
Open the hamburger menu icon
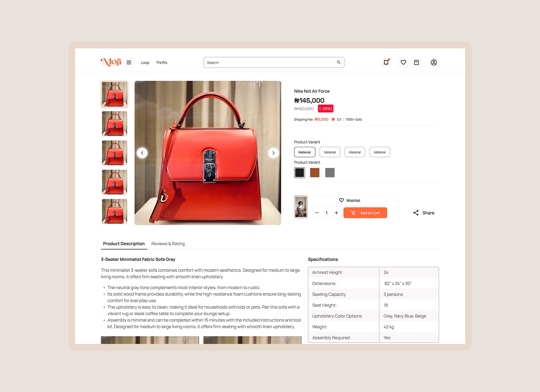(129, 63)
